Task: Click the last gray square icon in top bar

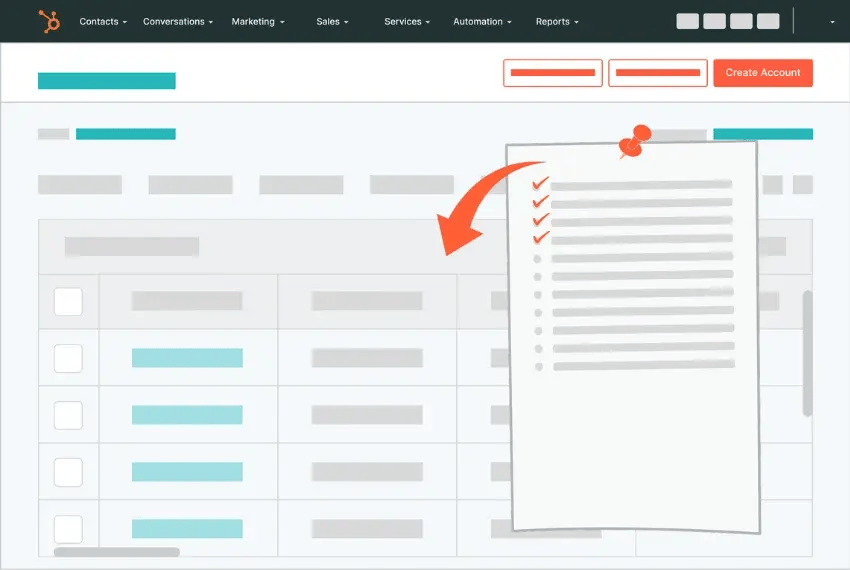Action: pos(768,21)
